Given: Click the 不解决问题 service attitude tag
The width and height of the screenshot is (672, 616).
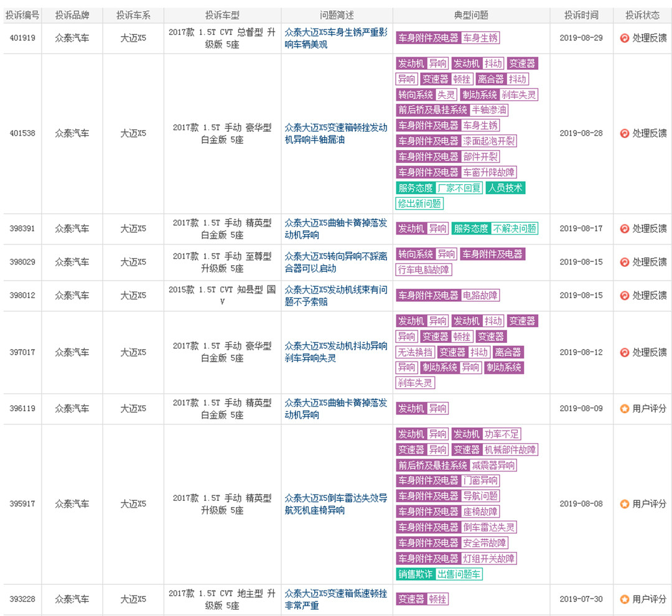Looking at the screenshot, I should (x=514, y=228).
